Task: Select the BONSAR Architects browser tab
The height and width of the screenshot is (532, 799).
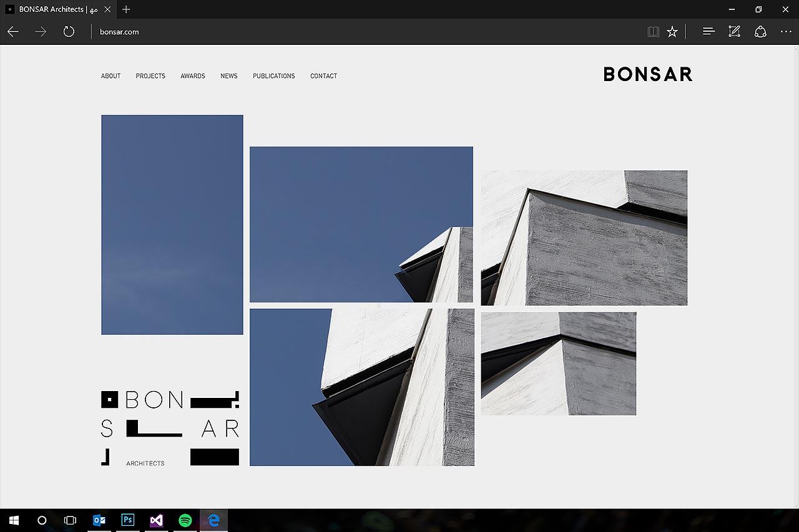Action: [58, 9]
